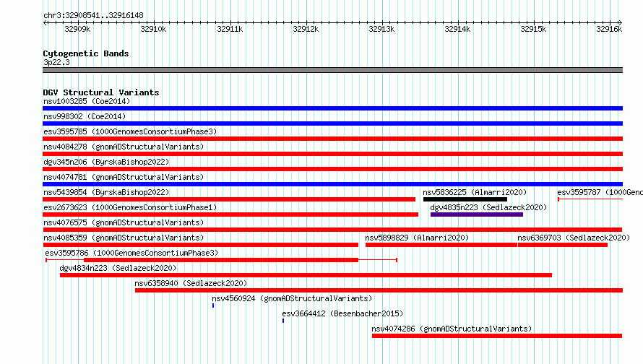Viewport: 643px width, 364px height.
Task: Click the left arrow of the coordinate ruler
Action: [x=46, y=22]
